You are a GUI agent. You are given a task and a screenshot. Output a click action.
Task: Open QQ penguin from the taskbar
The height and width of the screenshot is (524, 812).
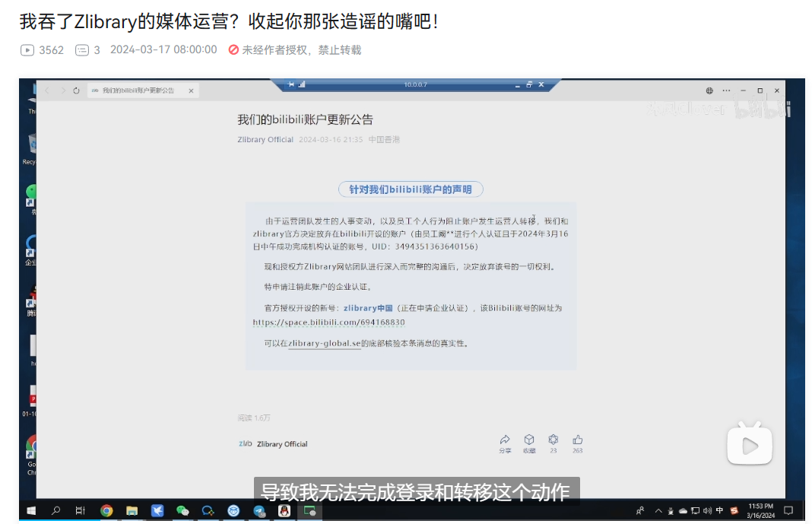point(284,511)
